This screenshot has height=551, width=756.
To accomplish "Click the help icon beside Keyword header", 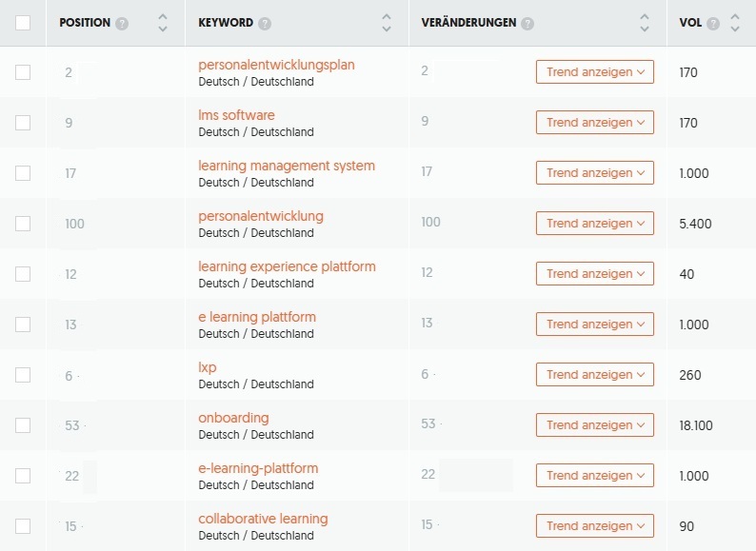I will click(265, 24).
